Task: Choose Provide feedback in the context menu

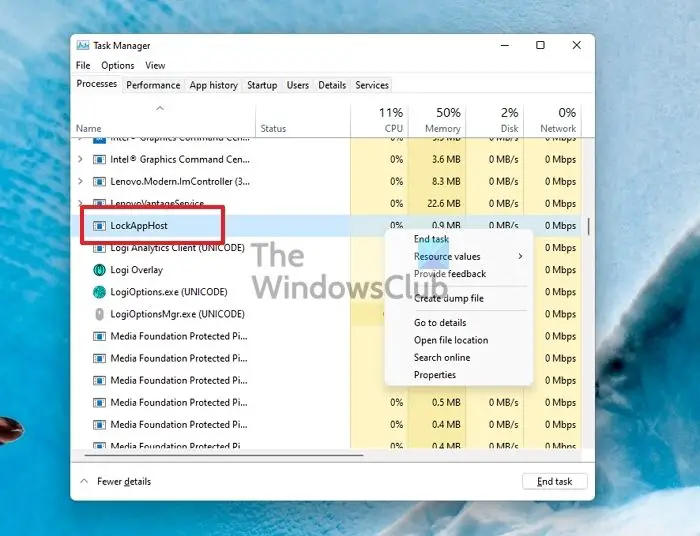Action: tap(450, 274)
